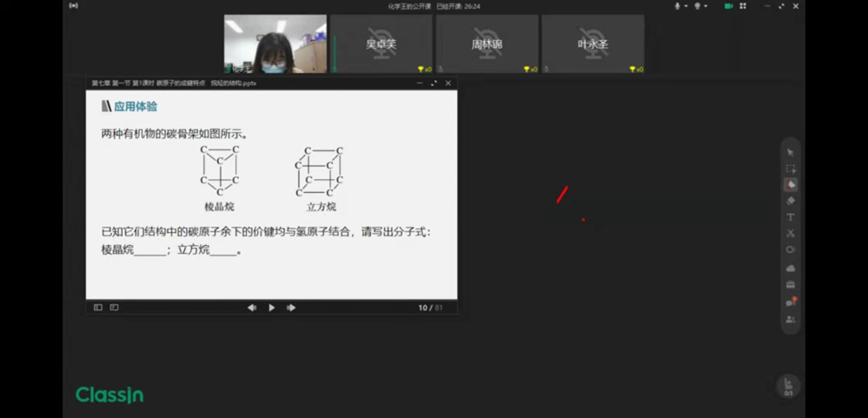The image size is (868, 418).
Task: Pick the eraser tool
Action: click(x=790, y=201)
